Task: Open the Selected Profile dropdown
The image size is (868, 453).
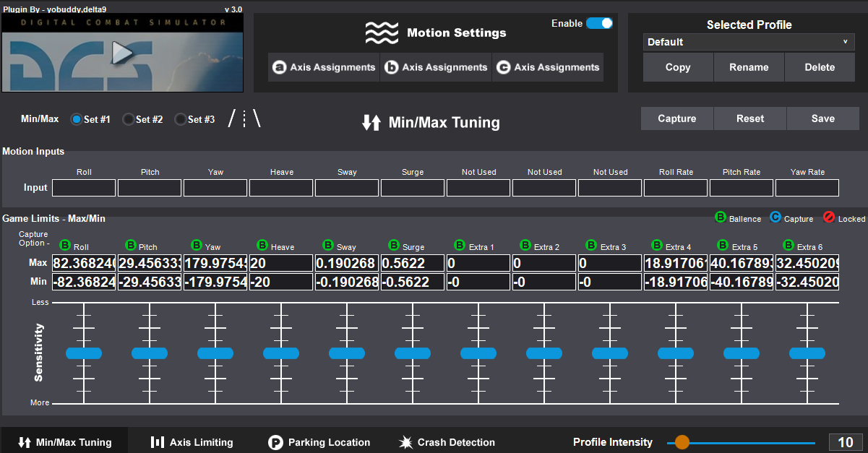Action: coord(748,42)
